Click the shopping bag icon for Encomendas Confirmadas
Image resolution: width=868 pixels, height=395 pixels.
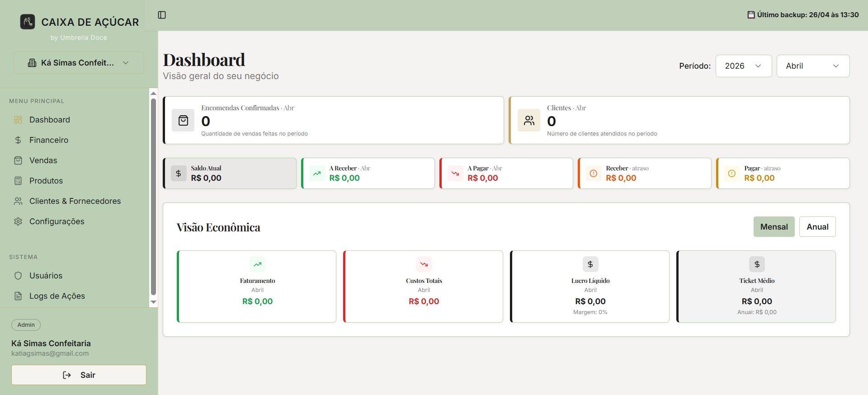click(x=183, y=120)
